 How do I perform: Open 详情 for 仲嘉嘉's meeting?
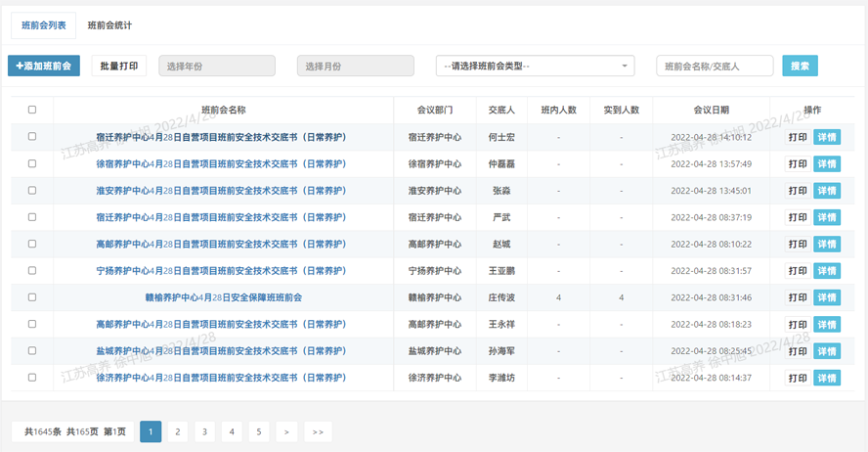pos(826,164)
